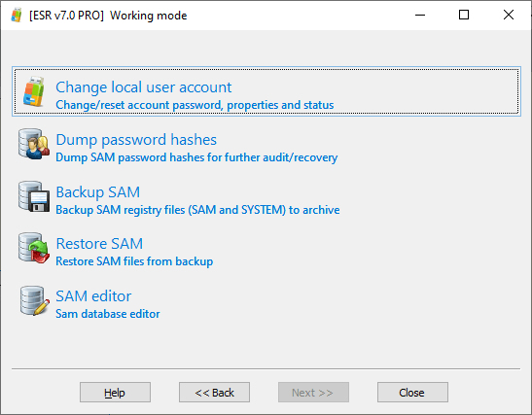This screenshot has height=415, width=532.
Task: Open the "SAM editor" option
Action: (93, 296)
